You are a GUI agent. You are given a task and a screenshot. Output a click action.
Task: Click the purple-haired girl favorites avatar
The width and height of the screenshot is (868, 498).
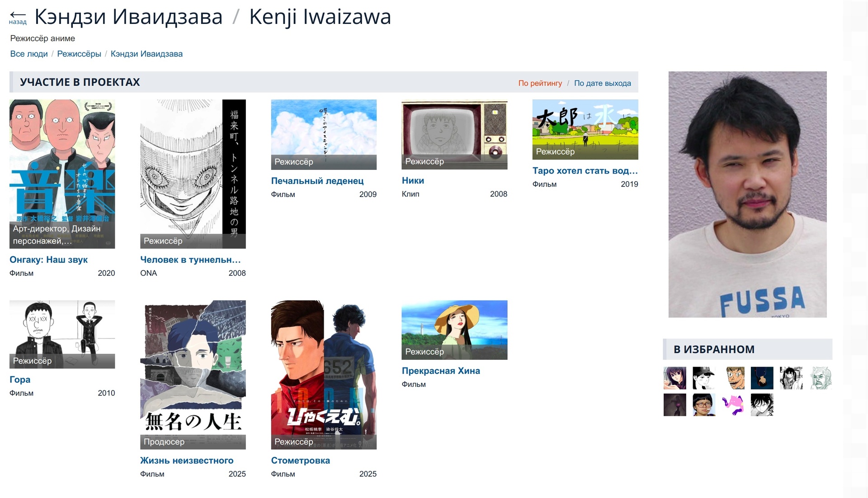pos(675,378)
